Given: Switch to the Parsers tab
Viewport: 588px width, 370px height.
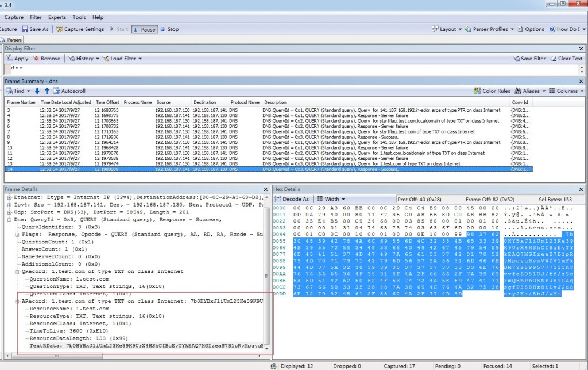Looking at the screenshot, I should click(x=11, y=40).
